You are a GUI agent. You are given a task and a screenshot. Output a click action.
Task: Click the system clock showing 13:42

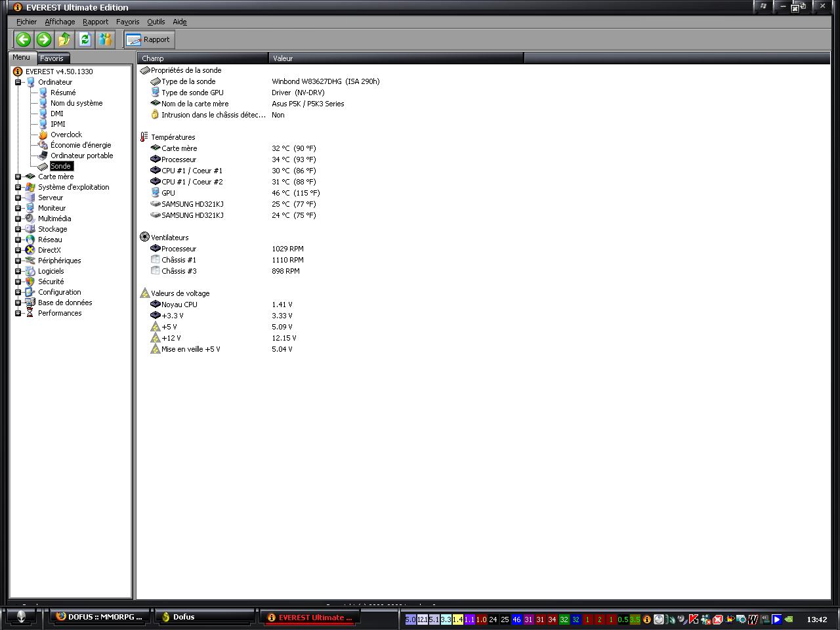817,619
